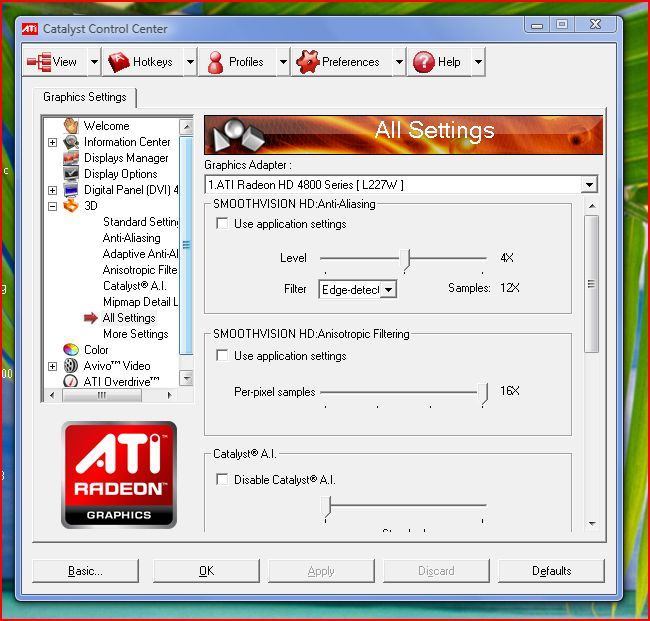Click the Anti-Aliasing Level slider handle
This screenshot has width=650, height=621.
click(x=405, y=261)
